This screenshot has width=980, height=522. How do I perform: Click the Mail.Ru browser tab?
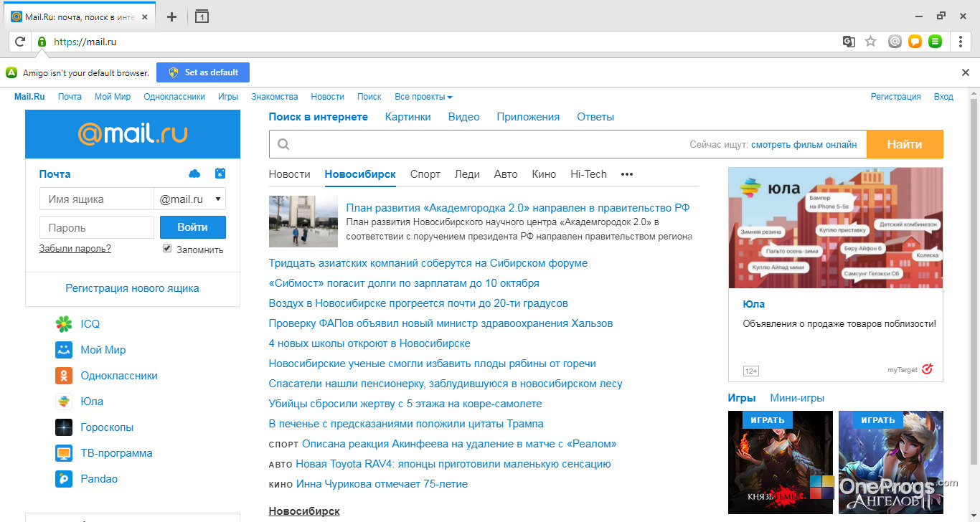[x=80, y=16]
